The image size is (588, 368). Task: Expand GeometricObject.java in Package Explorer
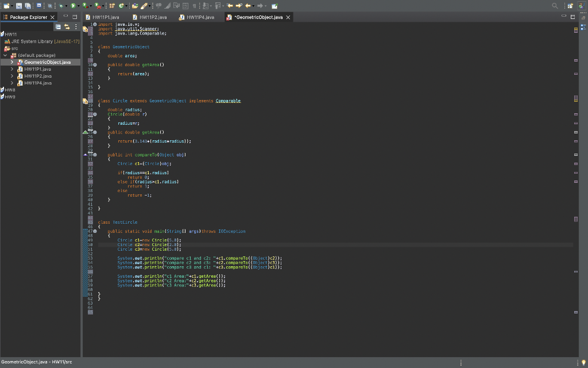(12, 62)
